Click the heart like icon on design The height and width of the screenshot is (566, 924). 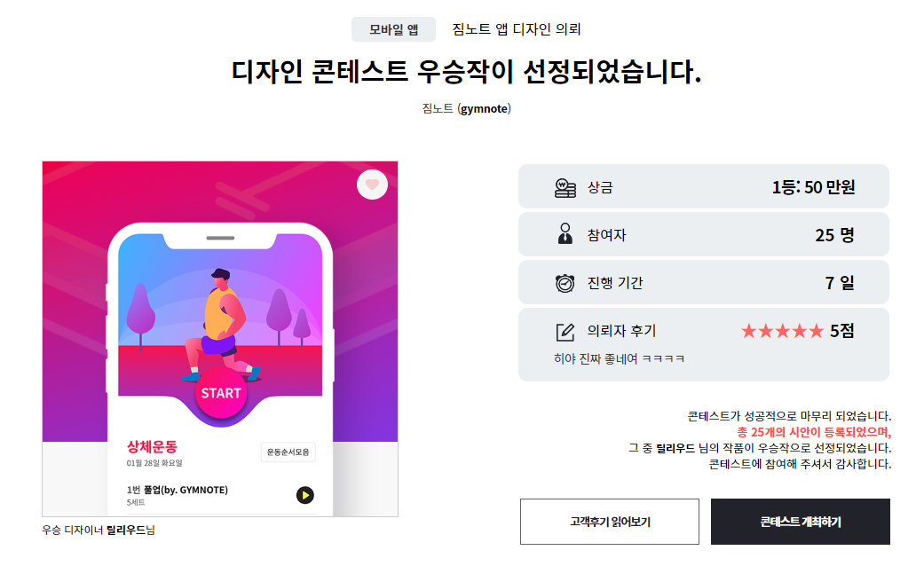(372, 185)
